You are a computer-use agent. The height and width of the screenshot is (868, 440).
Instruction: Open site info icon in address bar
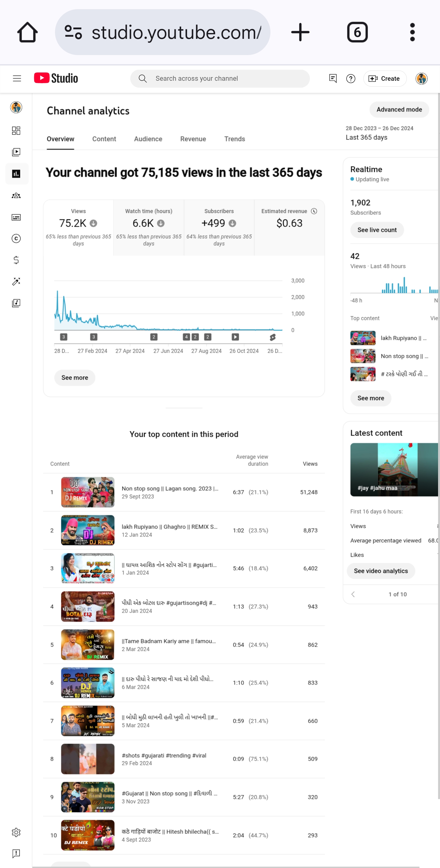point(73,32)
